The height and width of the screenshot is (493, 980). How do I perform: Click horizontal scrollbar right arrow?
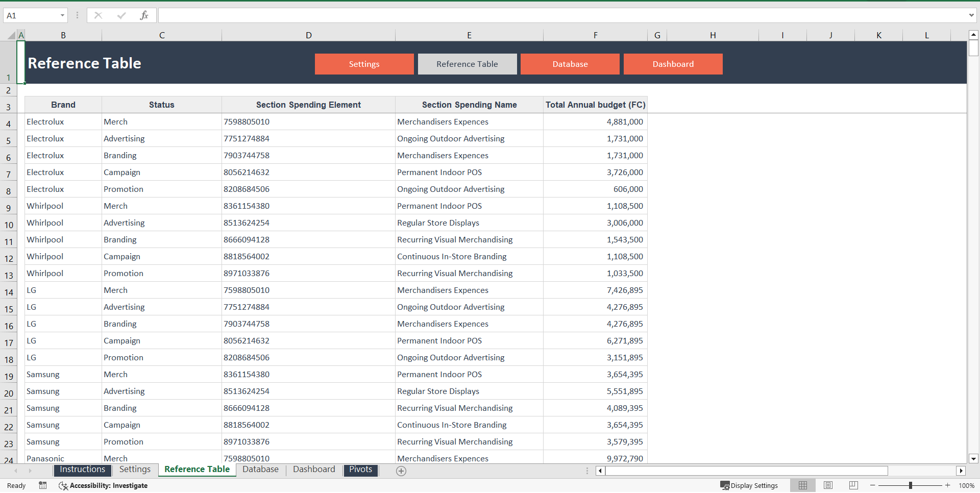point(961,471)
